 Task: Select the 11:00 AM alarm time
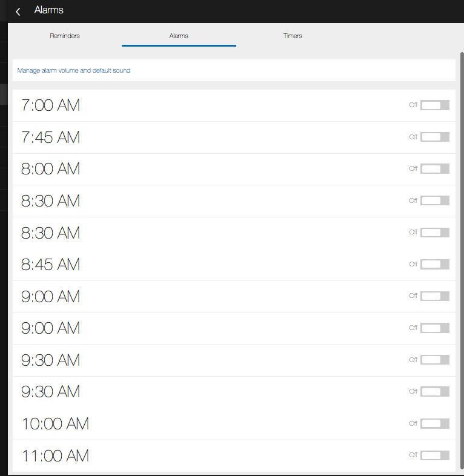click(x=55, y=455)
